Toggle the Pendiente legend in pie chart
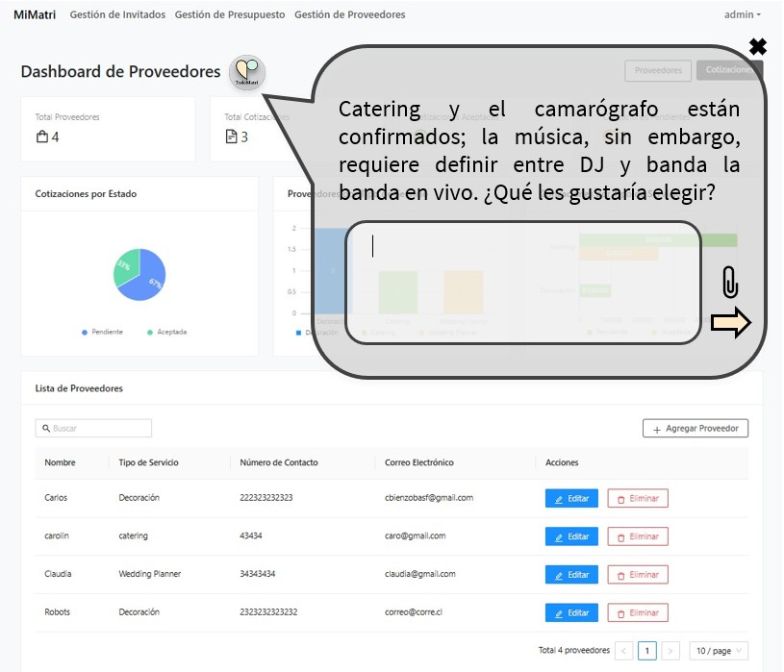The width and height of the screenshot is (784, 672). 102,332
